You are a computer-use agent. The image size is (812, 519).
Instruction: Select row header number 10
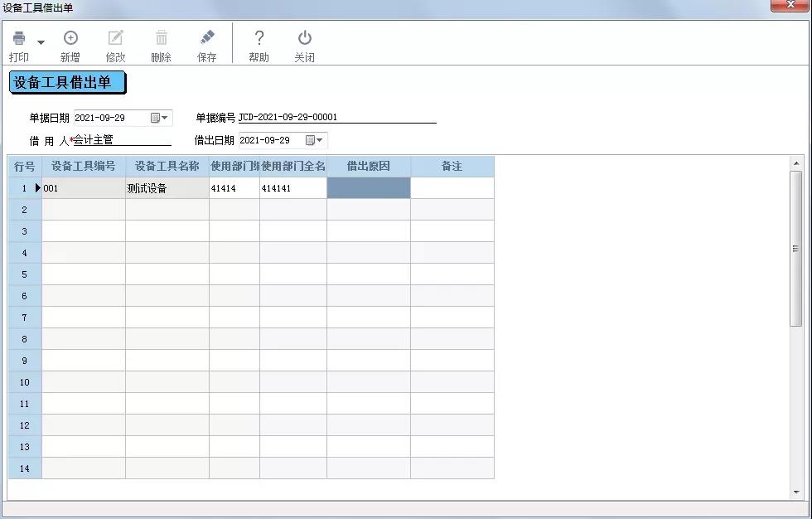24,382
